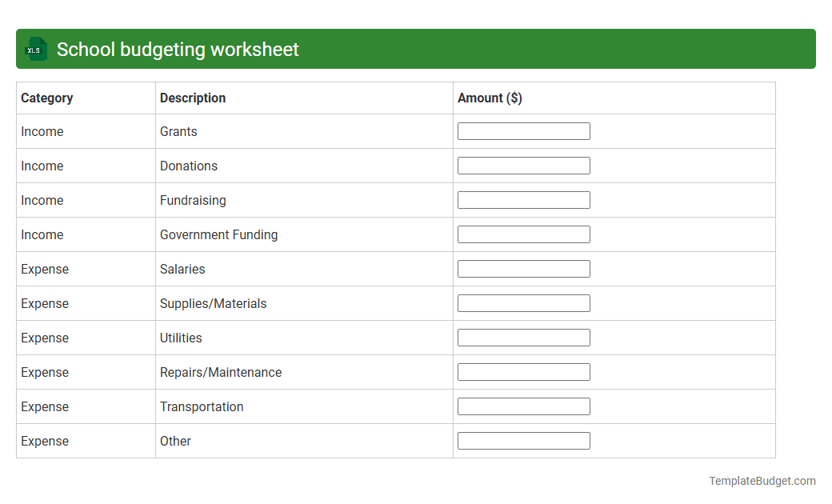The image size is (832, 504).
Task: Click the Repairs/Maintenance amount box
Action: (523, 371)
